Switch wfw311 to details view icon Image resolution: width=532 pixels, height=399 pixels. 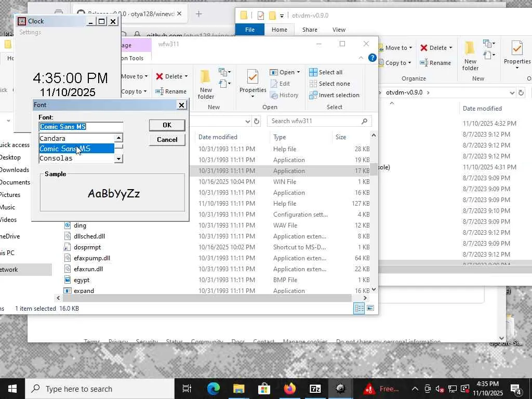point(359,309)
